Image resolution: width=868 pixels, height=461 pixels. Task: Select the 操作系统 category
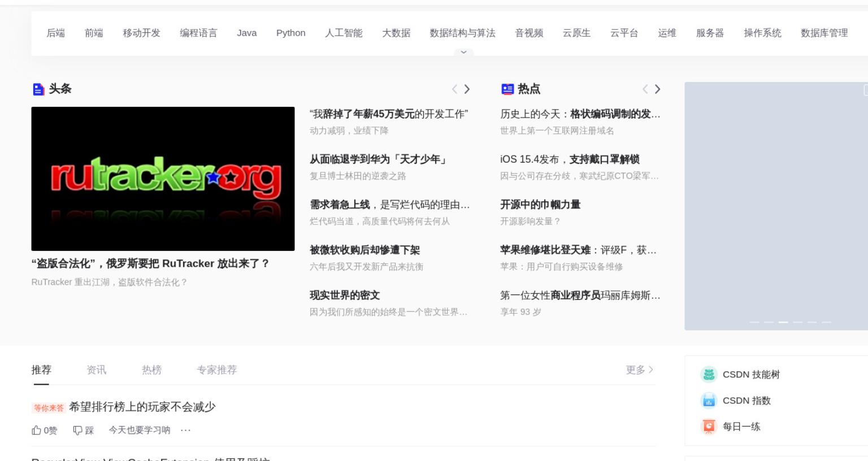pyautogui.click(x=762, y=33)
